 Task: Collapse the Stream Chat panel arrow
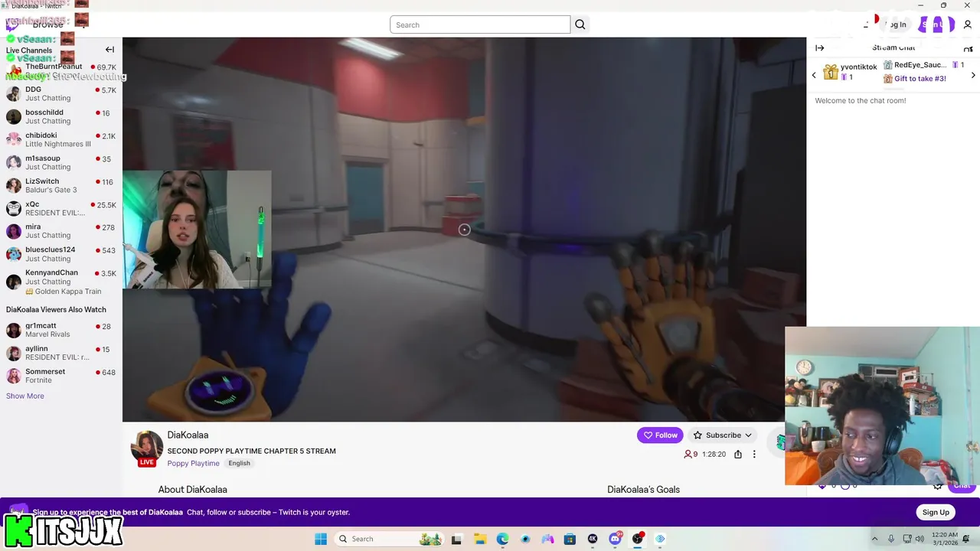(x=820, y=47)
